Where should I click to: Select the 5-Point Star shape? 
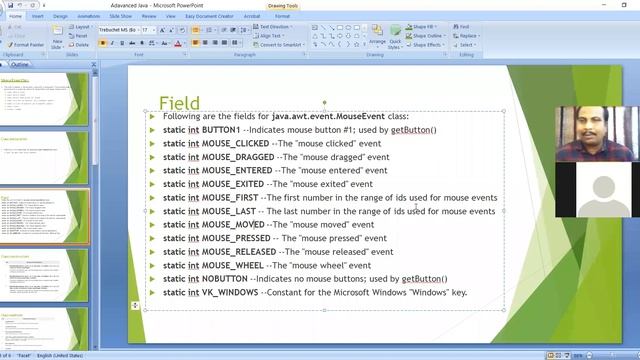pyautogui.click(x=356, y=44)
